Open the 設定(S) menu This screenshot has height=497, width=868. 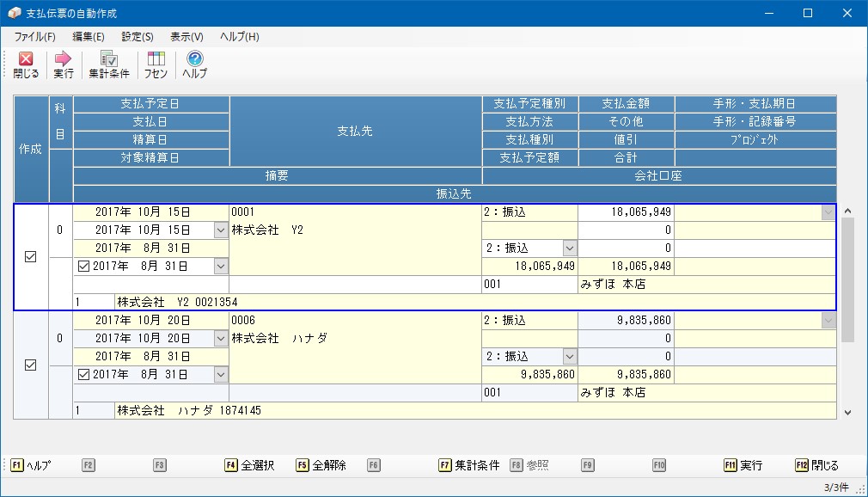point(138,37)
